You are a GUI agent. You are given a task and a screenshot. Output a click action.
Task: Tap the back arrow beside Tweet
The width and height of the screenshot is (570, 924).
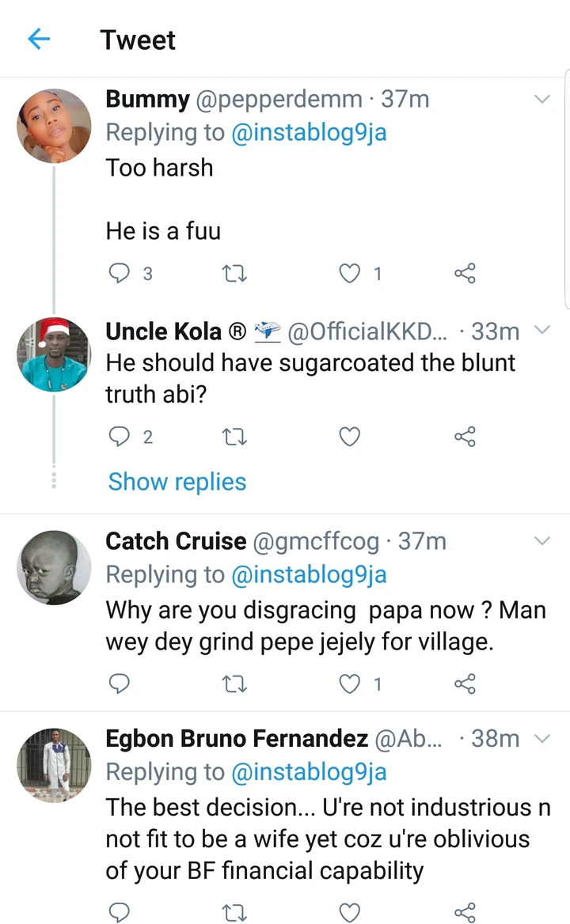[39, 40]
